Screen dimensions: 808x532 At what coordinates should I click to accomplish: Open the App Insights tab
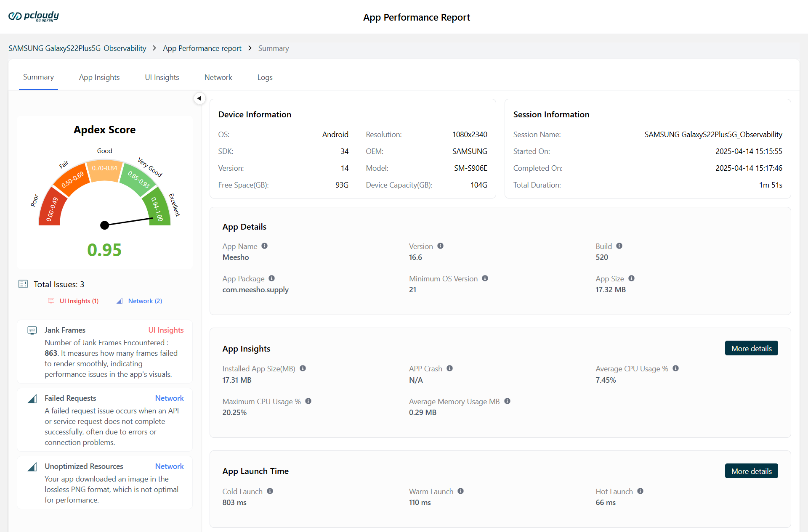click(99, 77)
